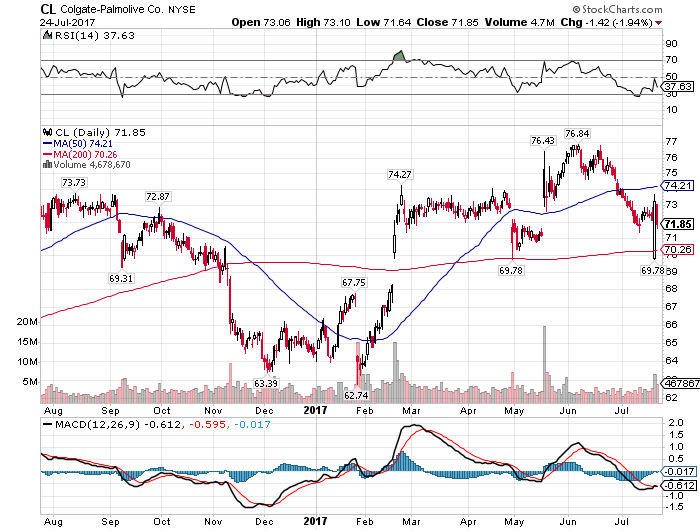Click the 72.87 price label near October
The width and height of the screenshot is (700, 530).
tap(158, 196)
